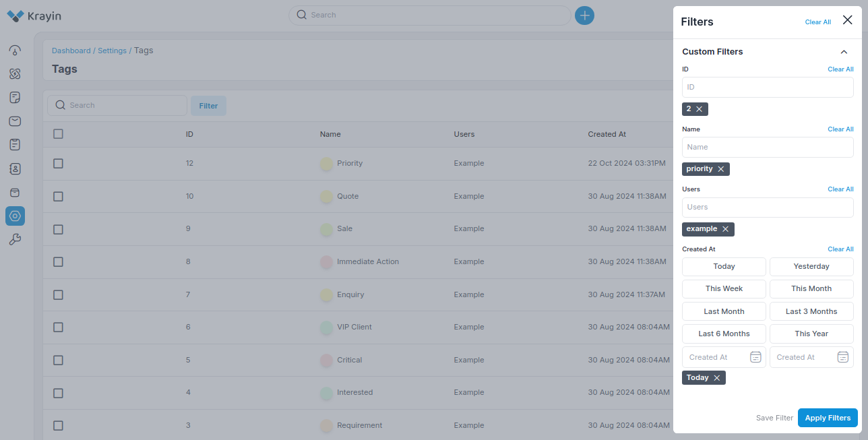This screenshot has height=440, width=868.
Task: Open the Leads icon in sidebar
Action: click(x=15, y=74)
